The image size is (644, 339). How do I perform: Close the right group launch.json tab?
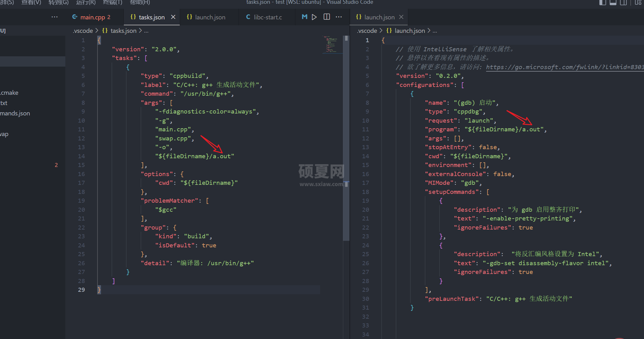(x=401, y=17)
